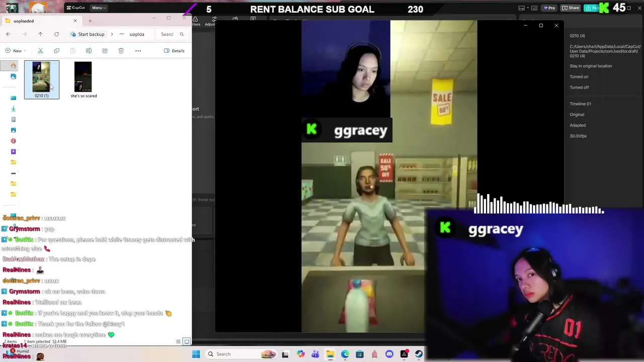
Task: Click the Pro button in CapCut
Action: click(x=548, y=8)
